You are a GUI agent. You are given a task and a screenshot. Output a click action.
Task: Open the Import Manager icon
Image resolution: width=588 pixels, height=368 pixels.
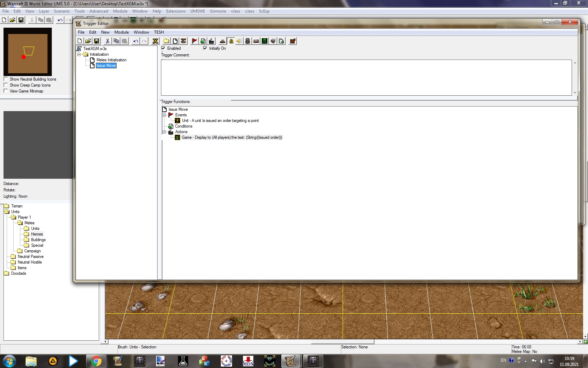point(281,41)
